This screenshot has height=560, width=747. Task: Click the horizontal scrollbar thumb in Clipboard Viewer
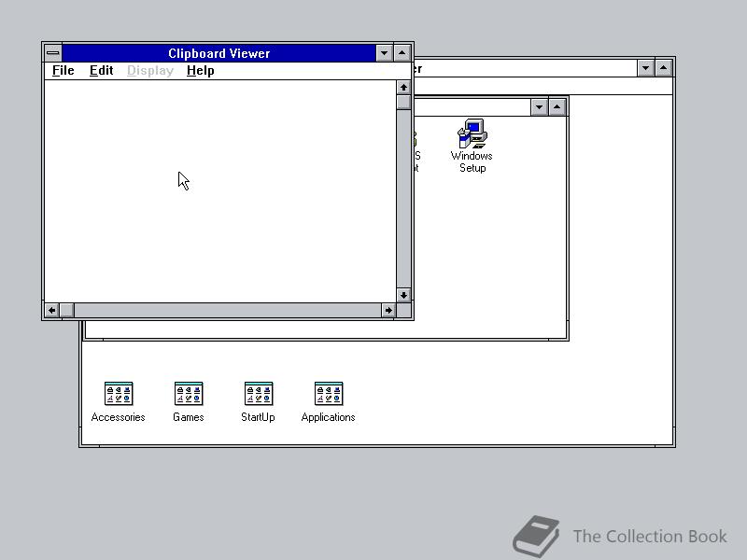[66, 311]
